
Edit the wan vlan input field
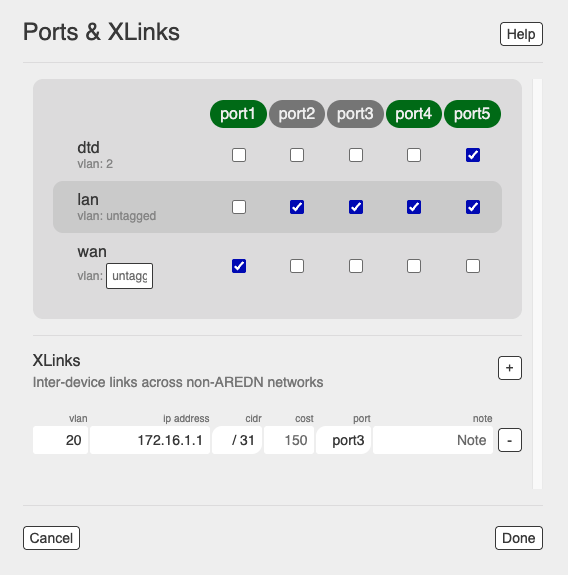tap(129, 276)
